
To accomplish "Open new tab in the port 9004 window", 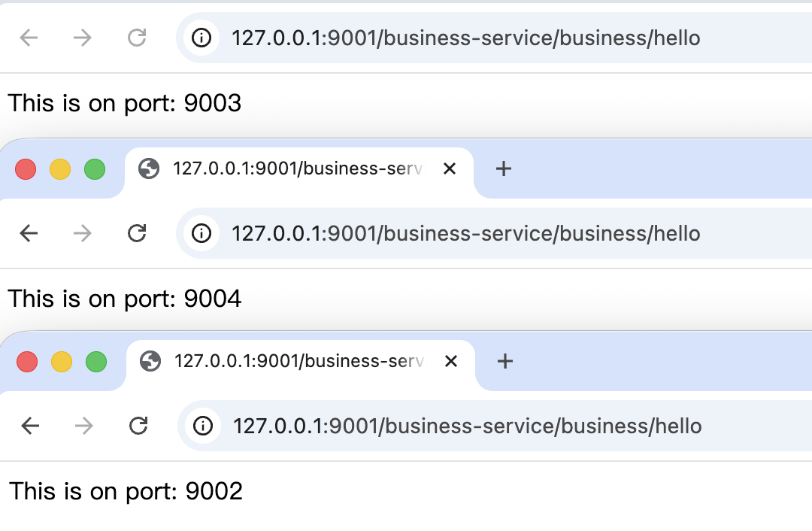I will click(x=503, y=169).
